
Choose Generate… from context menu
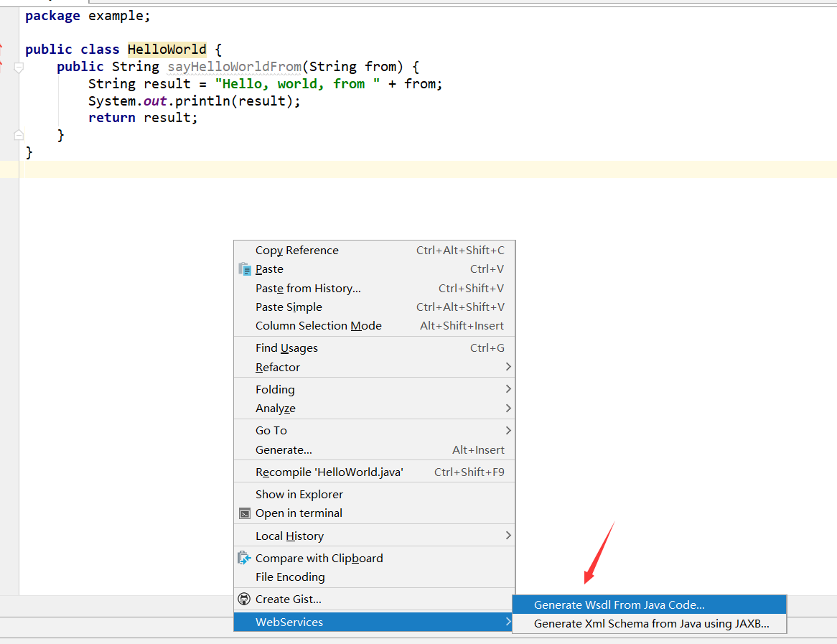(374, 449)
